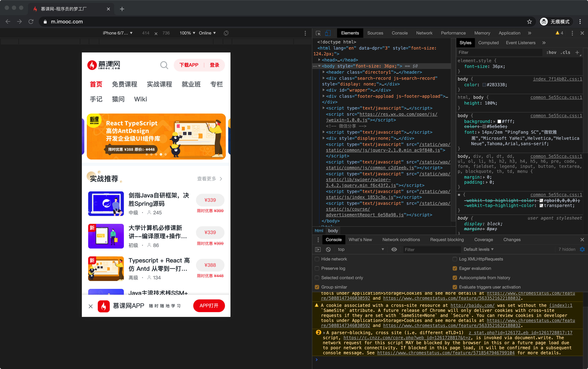Click the imooc logo
Image resolution: width=588 pixels, height=369 pixels.
coord(104,65)
